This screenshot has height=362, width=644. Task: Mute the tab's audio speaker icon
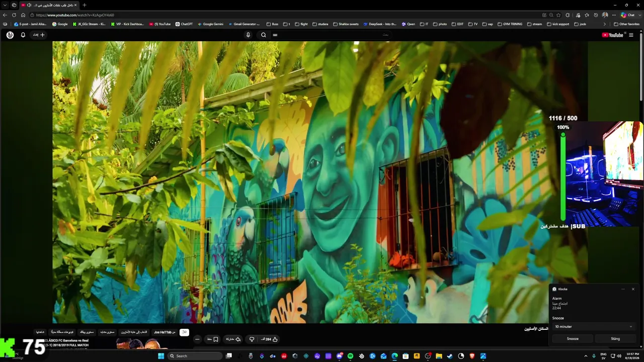[29, 5]
